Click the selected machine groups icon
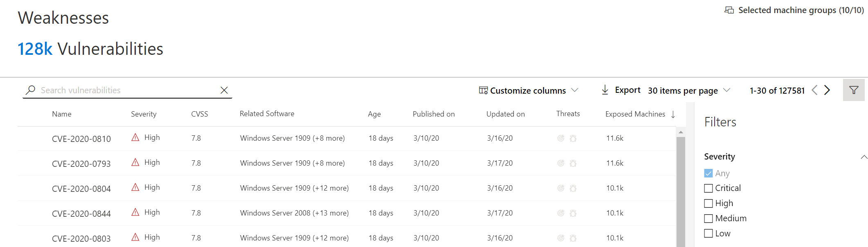 click(729, 10)
